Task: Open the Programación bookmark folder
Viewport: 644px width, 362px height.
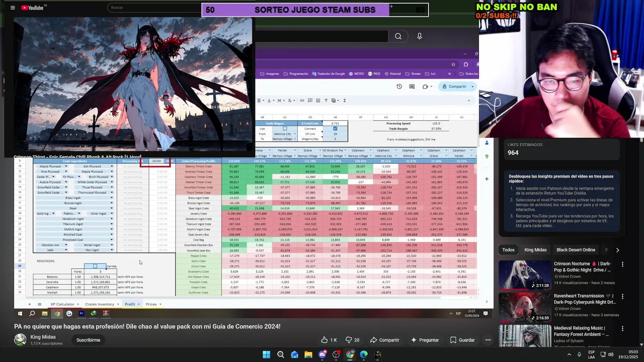Action: click(x=296, y=74)
